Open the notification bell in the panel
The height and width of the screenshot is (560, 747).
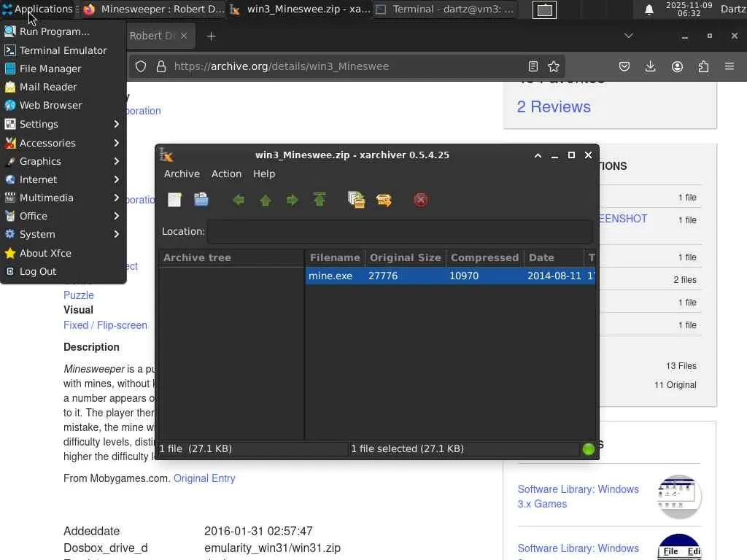click(649, 9)
